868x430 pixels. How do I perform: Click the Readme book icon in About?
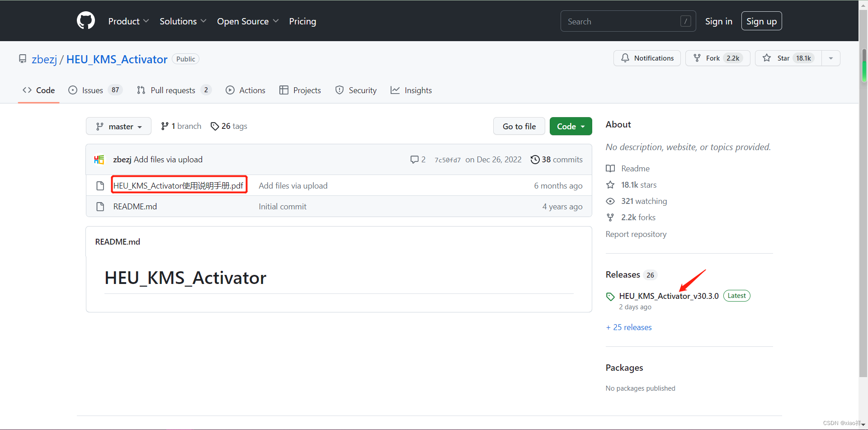coord(610,169)
